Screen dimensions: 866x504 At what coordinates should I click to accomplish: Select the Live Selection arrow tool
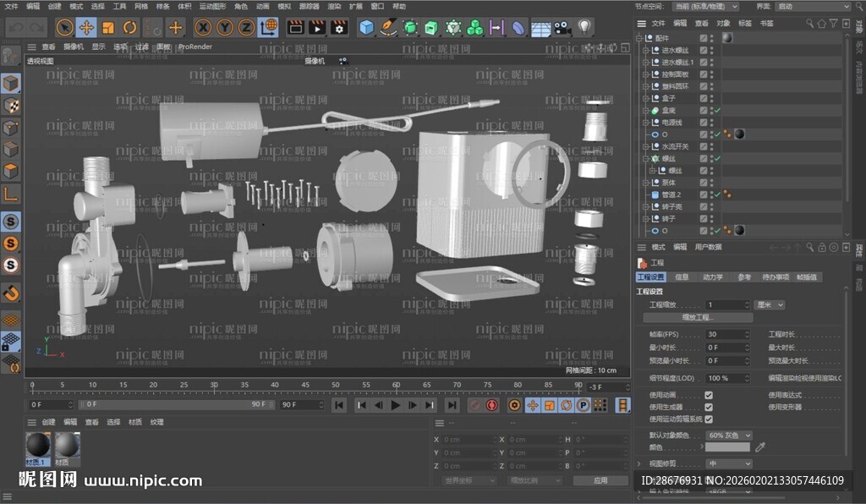click(63, 27)
